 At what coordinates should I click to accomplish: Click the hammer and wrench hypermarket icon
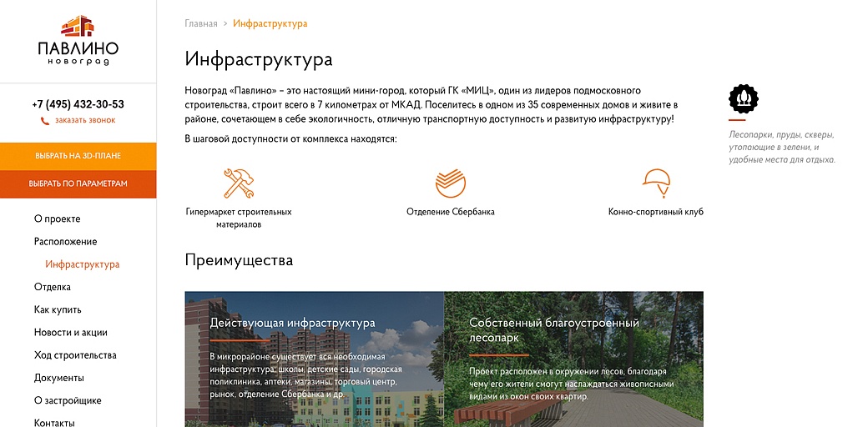pos(239,183)
